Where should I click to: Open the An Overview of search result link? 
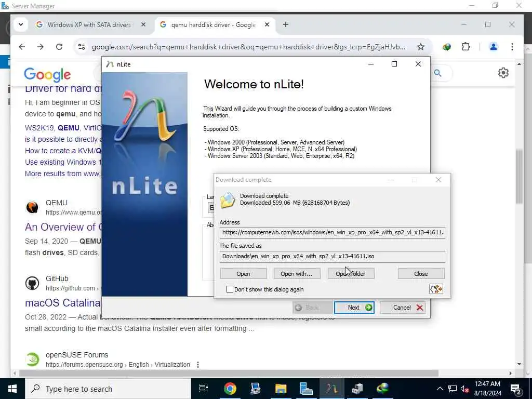click(x=63, y=227)
